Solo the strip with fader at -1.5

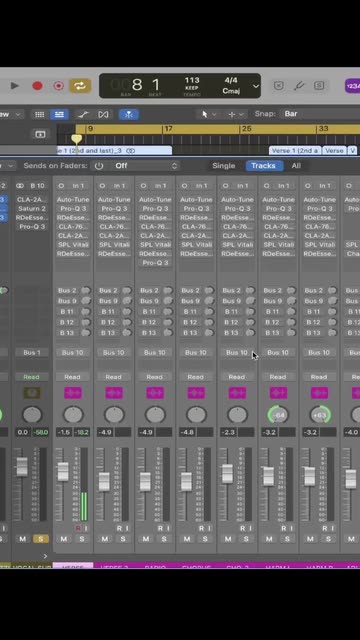point(82,539)
